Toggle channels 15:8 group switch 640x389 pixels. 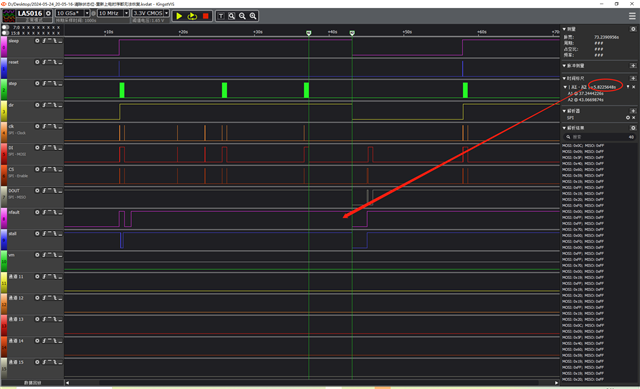point(5,33)
